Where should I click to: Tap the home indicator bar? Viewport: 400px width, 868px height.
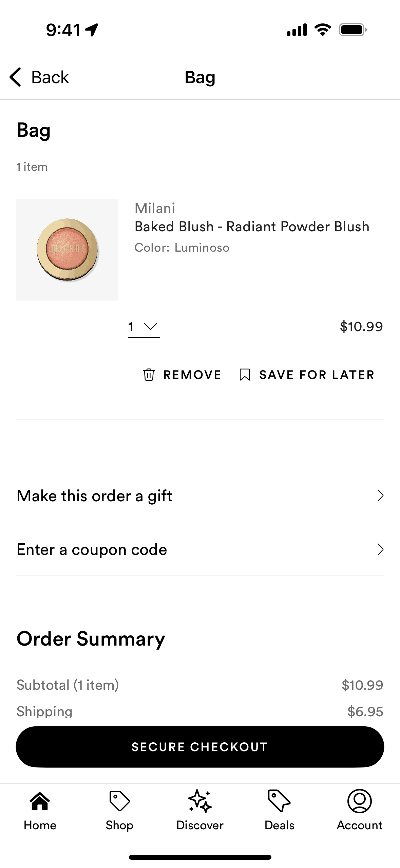(x=200, y=857)
